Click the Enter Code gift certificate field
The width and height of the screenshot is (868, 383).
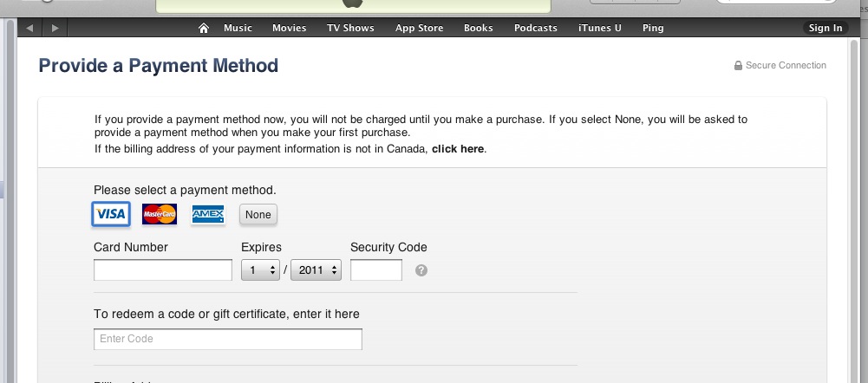[x=227, y=339]
